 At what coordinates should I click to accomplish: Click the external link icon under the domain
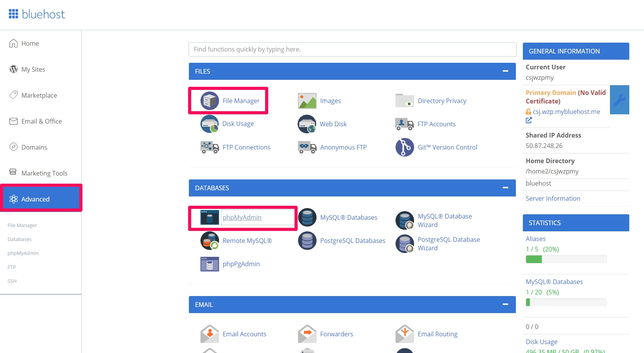point(529,121)
